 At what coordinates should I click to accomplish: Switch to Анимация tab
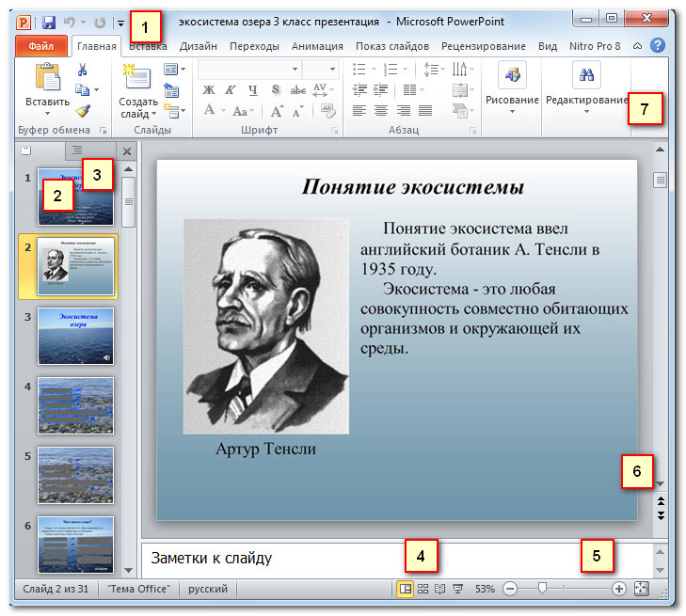pyautogui.click(x=317, y=46)
